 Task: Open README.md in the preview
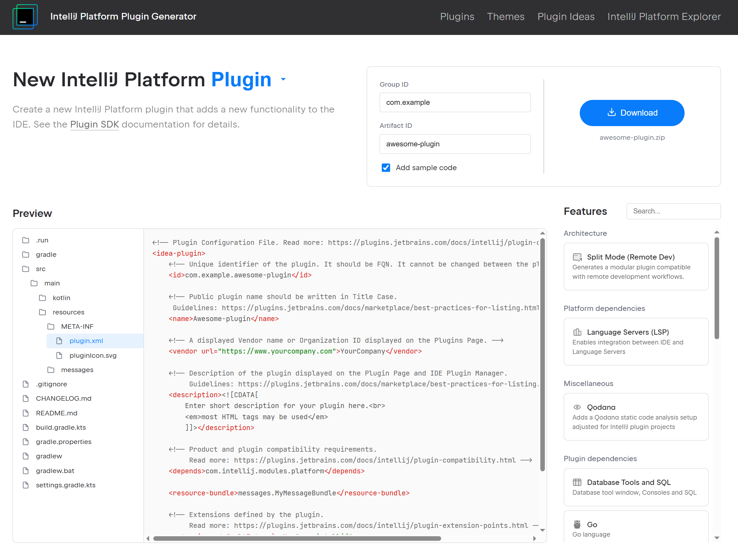[x=57, y=413]
